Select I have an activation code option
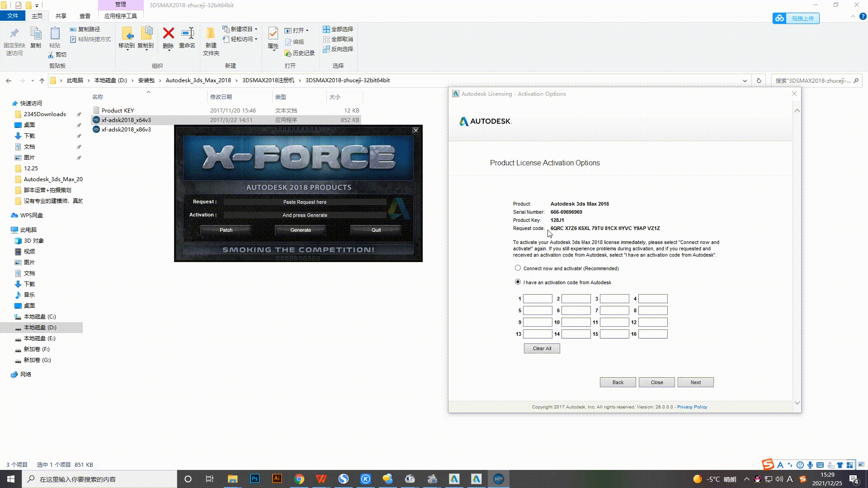 click(x=518, y=282)
